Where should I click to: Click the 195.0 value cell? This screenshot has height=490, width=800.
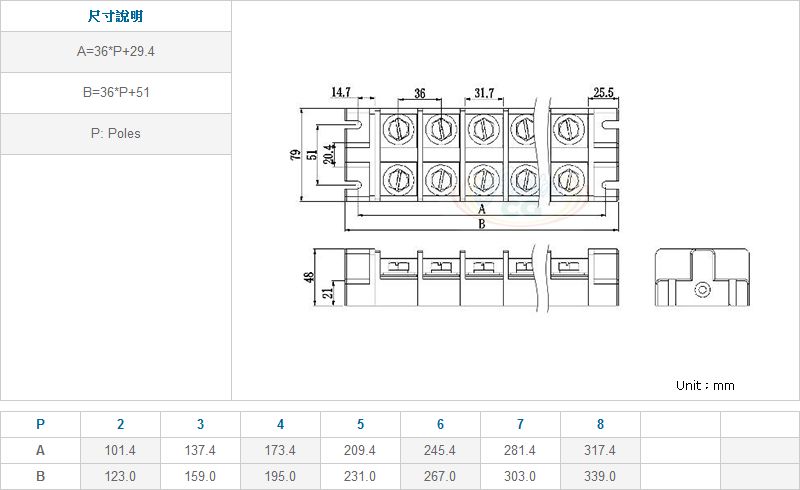(280, 476)
